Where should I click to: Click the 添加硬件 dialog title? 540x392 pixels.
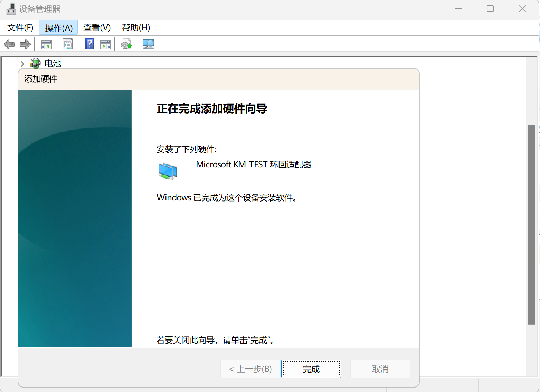coord(41,79)
